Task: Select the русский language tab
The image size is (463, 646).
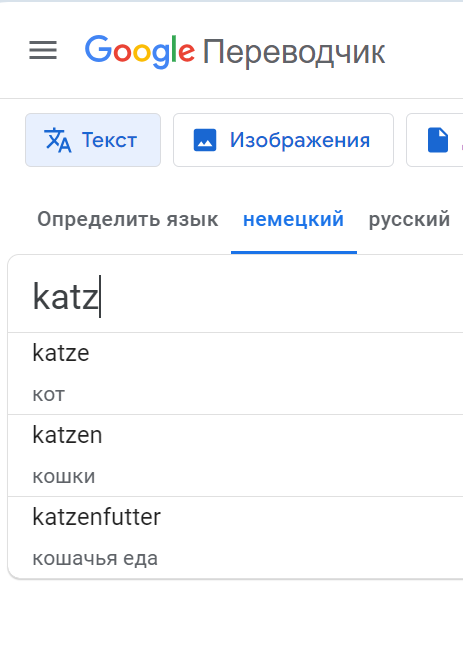Action: [x=409, y=219]
